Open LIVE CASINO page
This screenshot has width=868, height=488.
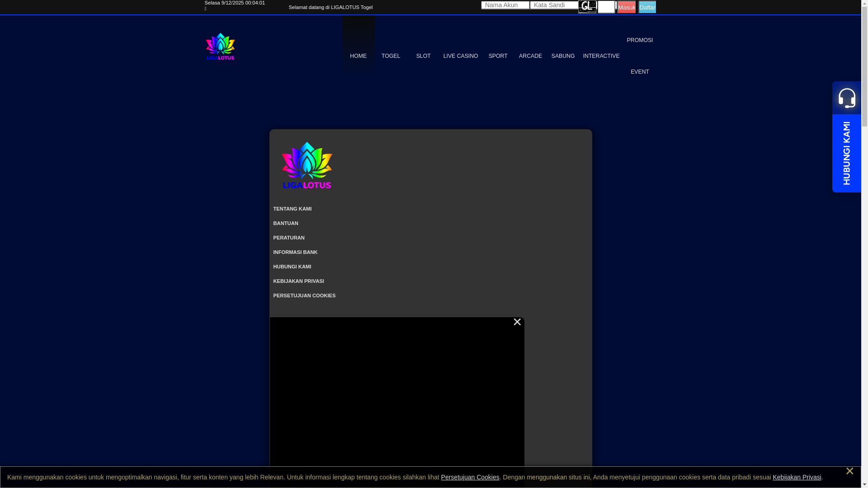(460, 56)
